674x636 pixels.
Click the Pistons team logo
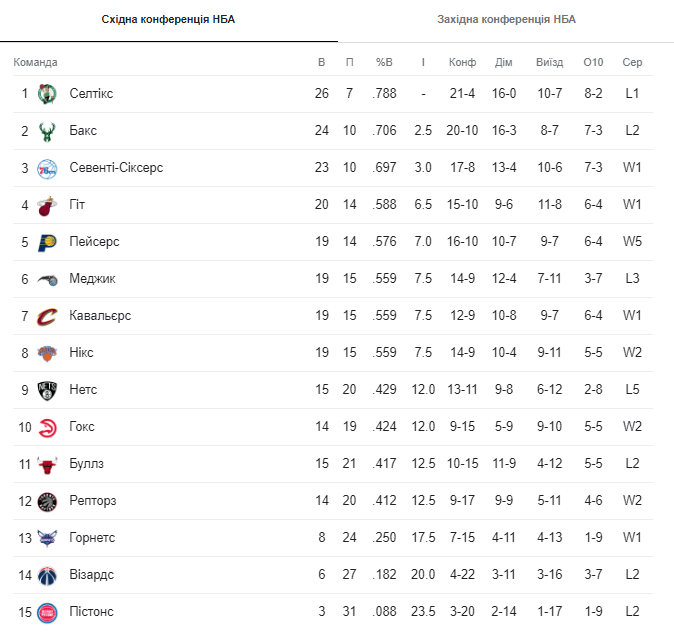coord(47,611)
